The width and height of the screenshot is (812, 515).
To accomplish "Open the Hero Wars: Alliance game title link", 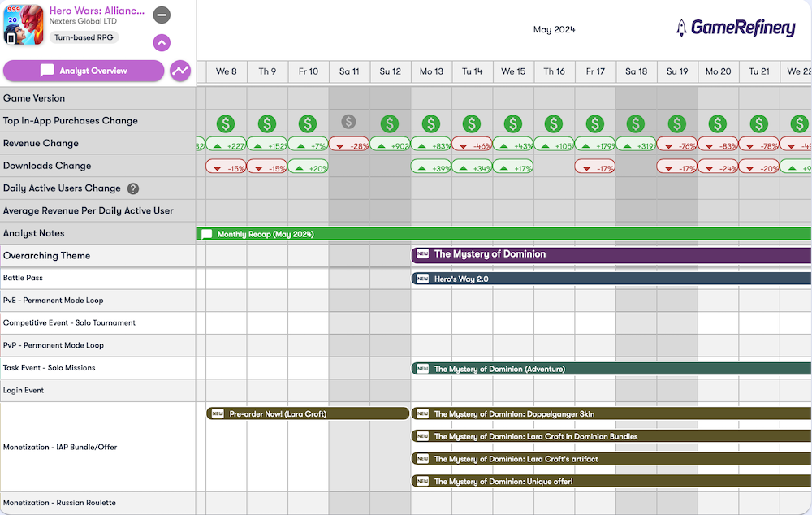I will (97, 11).
